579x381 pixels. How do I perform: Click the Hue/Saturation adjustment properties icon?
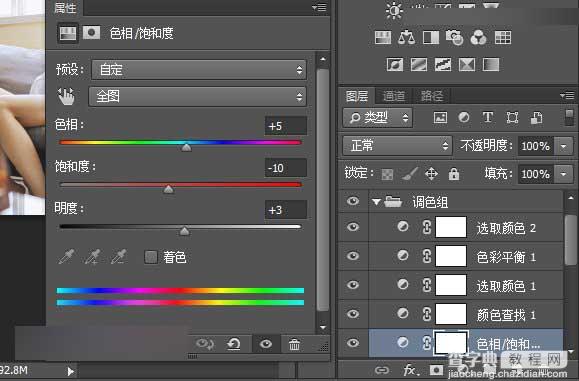pos(68,33)
